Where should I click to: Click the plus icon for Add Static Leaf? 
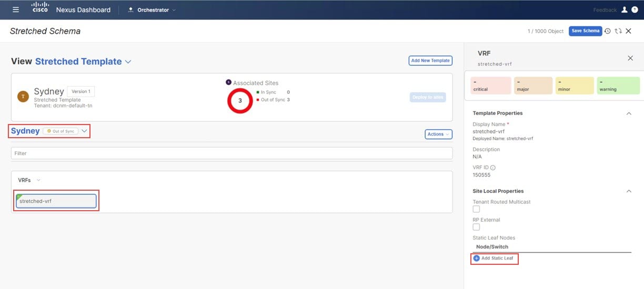[477, 258]
